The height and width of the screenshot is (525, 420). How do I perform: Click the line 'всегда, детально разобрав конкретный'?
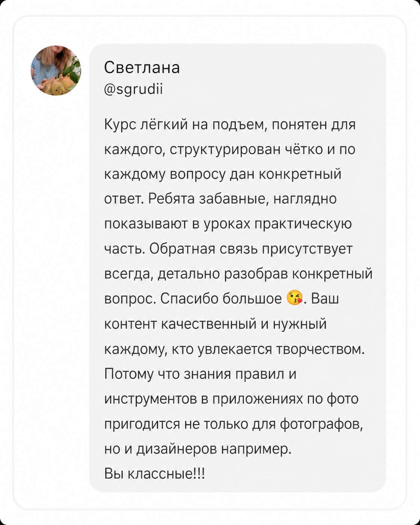click(x=238, y=274)
